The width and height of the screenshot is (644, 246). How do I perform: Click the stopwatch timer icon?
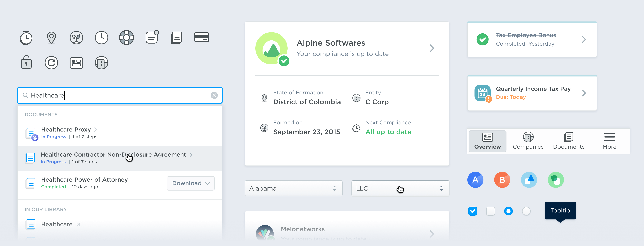tap(26, 38)
